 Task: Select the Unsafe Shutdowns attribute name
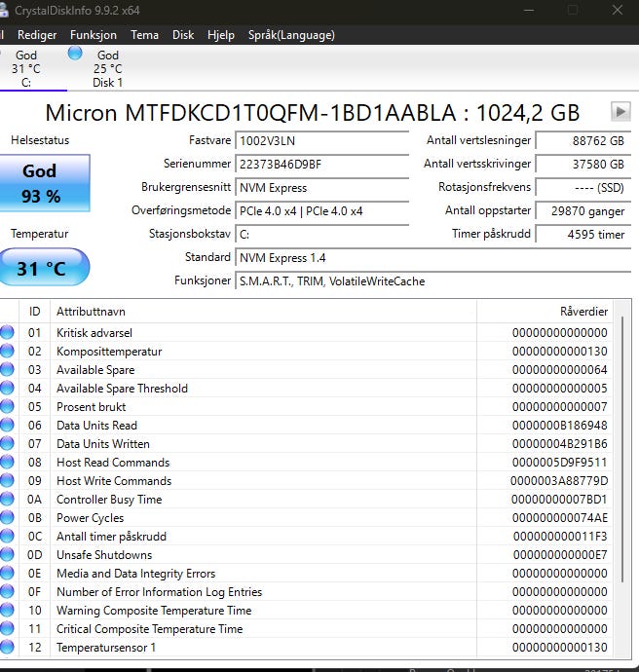point(104,555)
